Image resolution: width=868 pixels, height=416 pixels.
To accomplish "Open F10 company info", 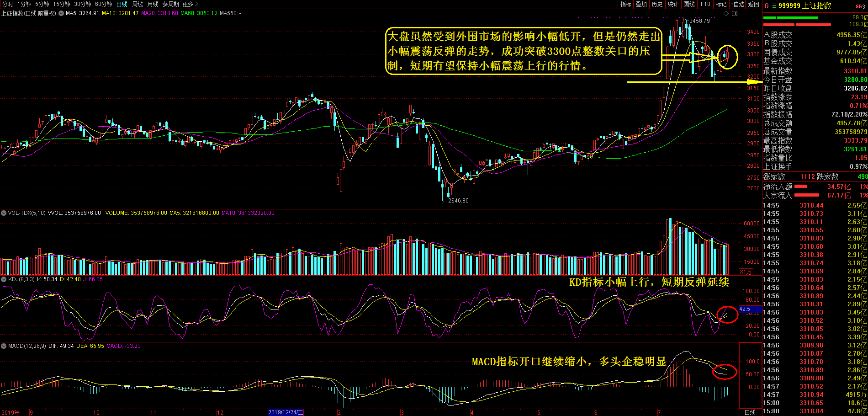I will coord(705,4).
